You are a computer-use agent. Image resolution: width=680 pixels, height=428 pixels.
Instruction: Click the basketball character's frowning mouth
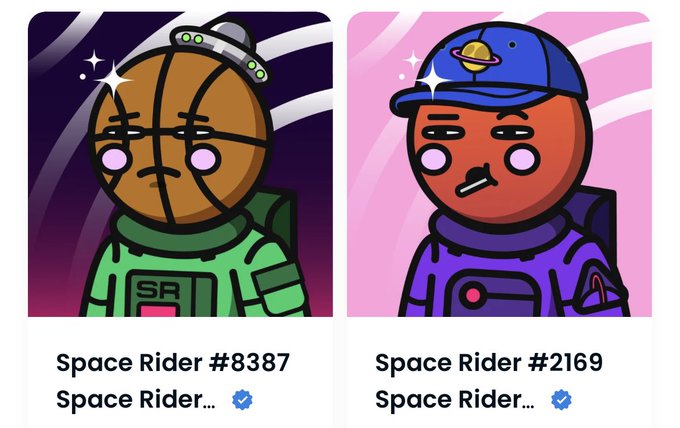click(158, 172)
